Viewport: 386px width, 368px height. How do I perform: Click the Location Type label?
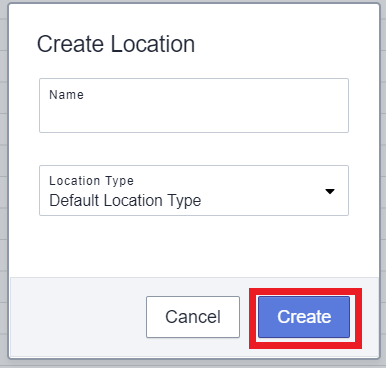[x=91, y=181]
